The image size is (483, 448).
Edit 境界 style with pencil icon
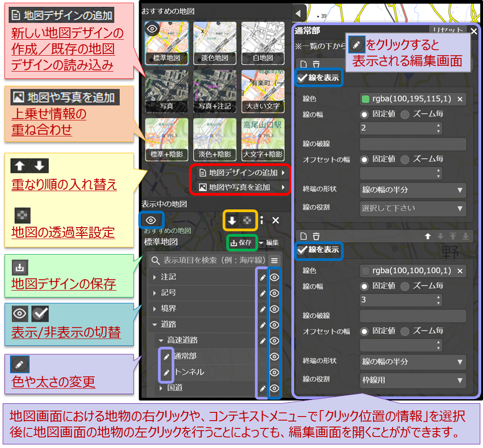263,309
